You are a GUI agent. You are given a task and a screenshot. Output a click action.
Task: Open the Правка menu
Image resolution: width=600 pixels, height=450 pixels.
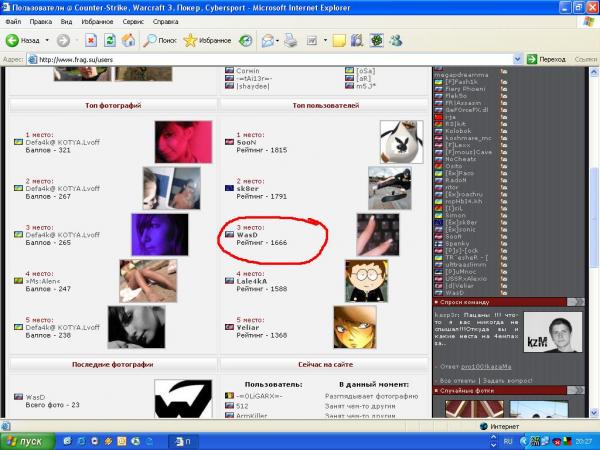pyautogui.click(x=41, y=22)
